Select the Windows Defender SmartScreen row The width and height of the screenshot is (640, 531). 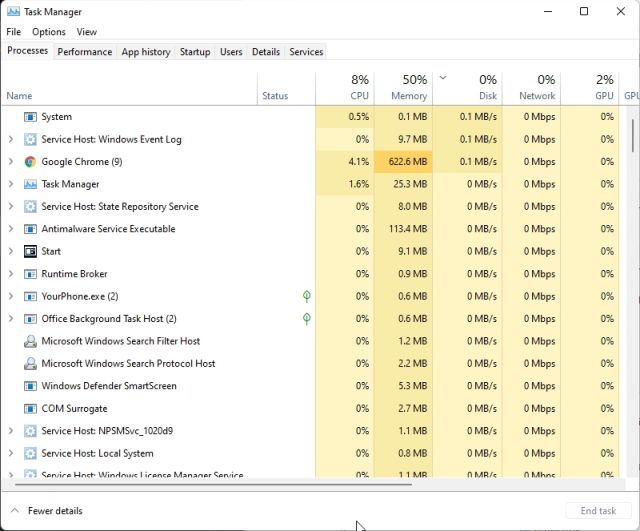pyautogui.click(x=310, y=386)
